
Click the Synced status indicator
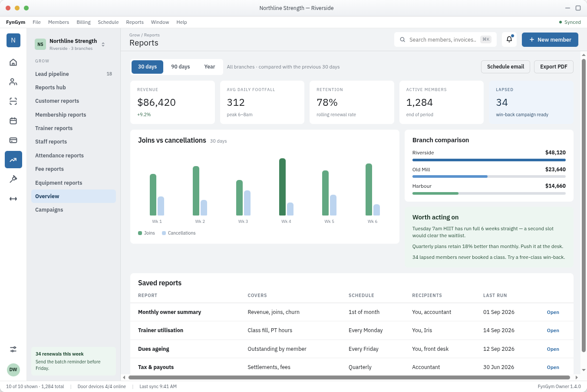pos(570,22)
